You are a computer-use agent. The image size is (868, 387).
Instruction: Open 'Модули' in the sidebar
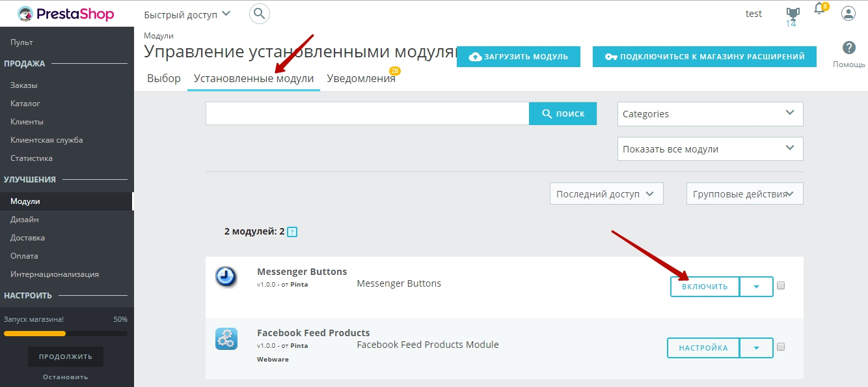point(67,201)
